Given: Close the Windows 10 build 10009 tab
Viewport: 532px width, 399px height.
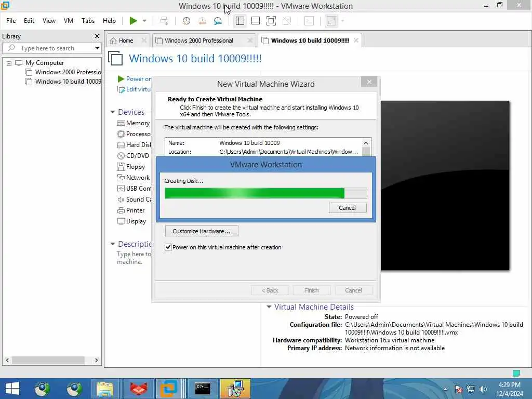Looking at the screenshot, I should [x=356, y=40].
